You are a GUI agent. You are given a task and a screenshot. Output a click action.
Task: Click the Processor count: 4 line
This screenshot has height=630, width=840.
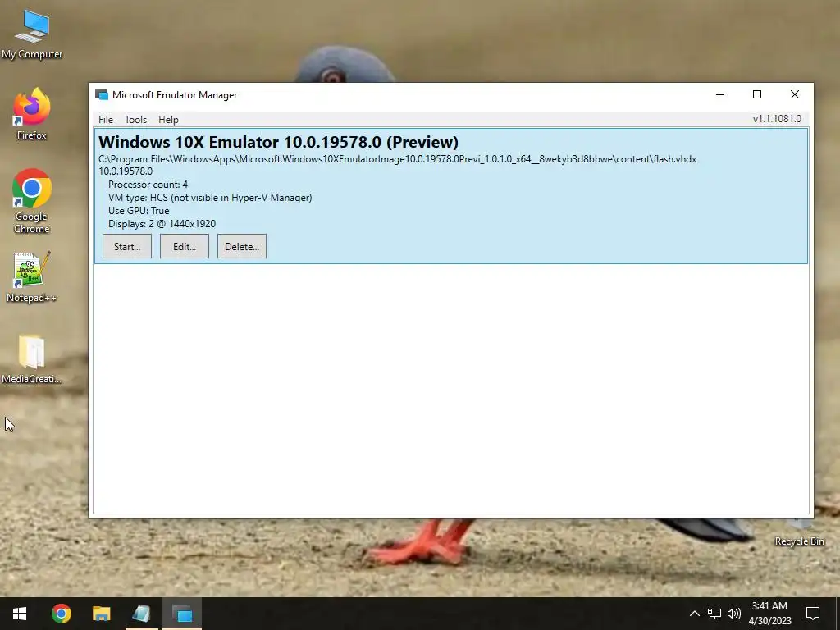pyautogui.click(x=148, y=185)
